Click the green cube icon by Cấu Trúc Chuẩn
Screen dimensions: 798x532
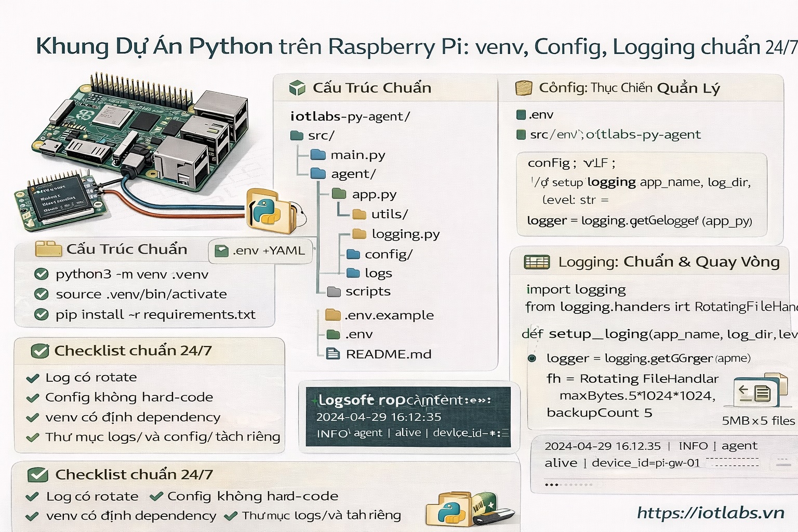click(x=297, y=88)
